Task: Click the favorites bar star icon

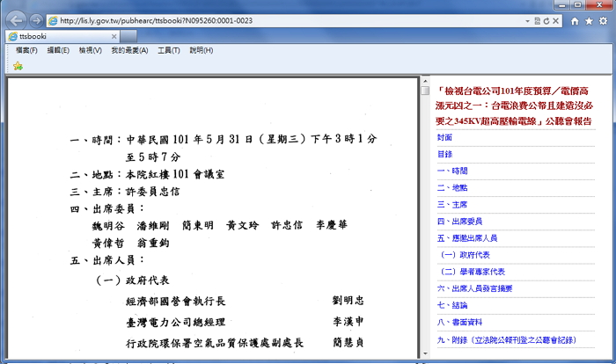Action: (18, 66)
